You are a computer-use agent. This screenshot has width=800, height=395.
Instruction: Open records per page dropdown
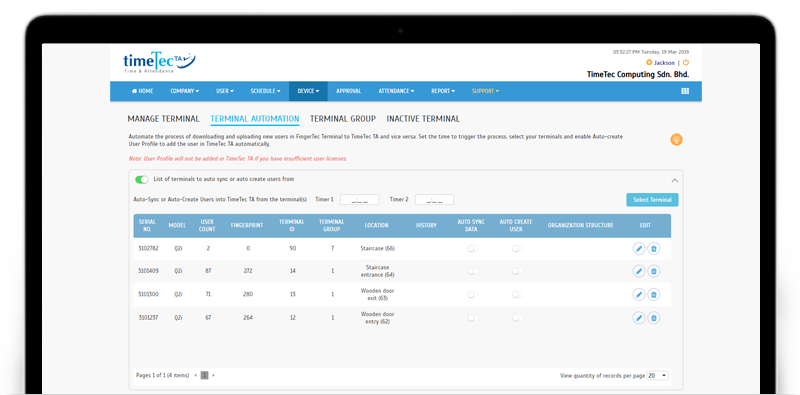point(658,376)
